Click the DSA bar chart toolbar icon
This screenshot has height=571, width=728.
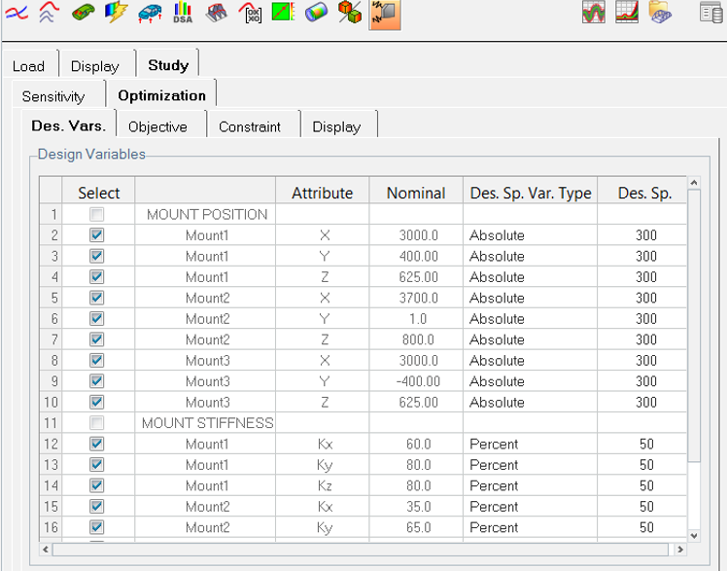point(183,13)
